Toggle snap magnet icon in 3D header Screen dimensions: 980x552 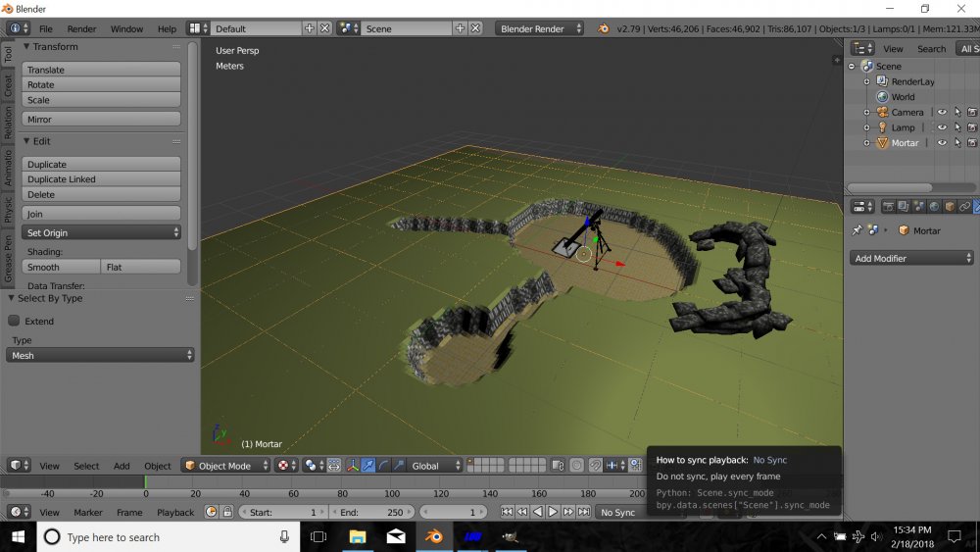pyautogui.click(x=596, y=465)
